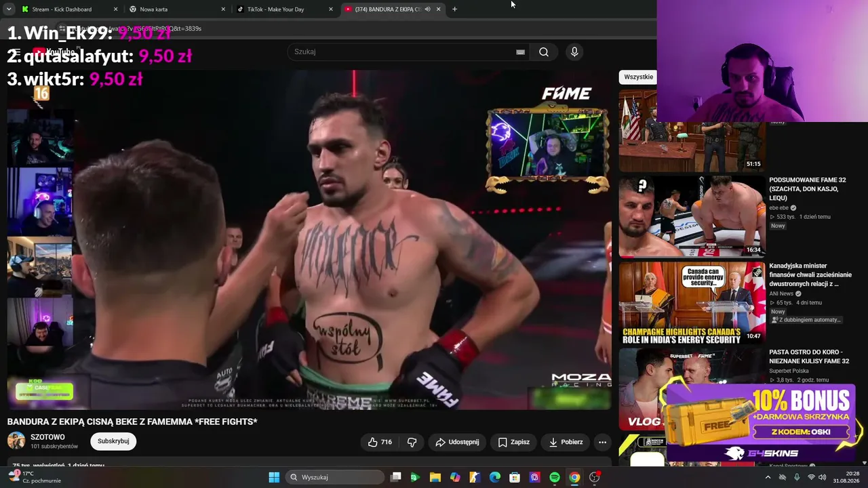Image resolution: width=868 pixels, height=488 pixels.
Task: Open the clock and date panel
Action: (x=846, y=477)
